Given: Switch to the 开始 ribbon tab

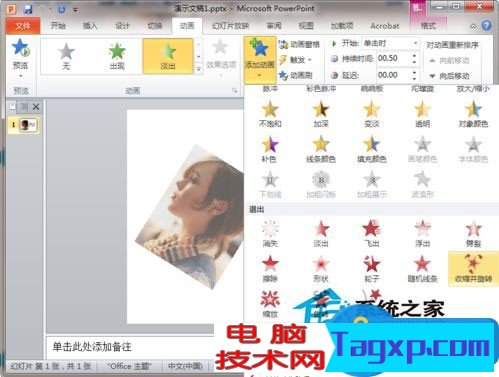Looking at the screenshot, I should pyautogui.click(x=58, y=26).
